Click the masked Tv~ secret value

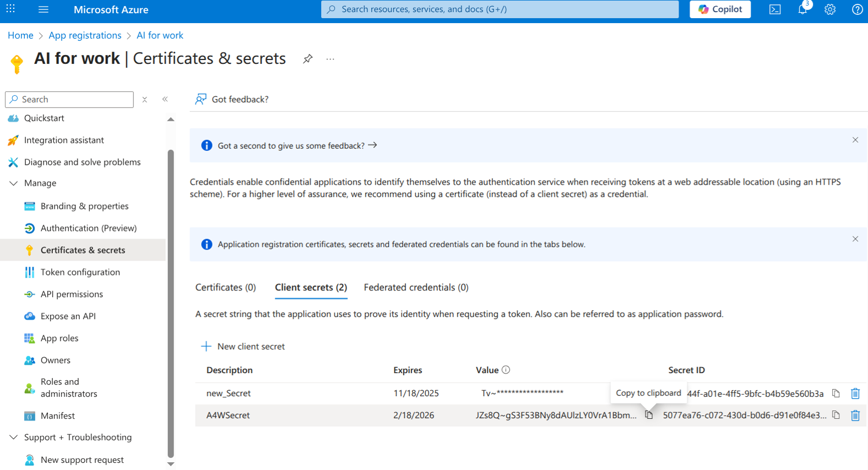coord(522,393)
